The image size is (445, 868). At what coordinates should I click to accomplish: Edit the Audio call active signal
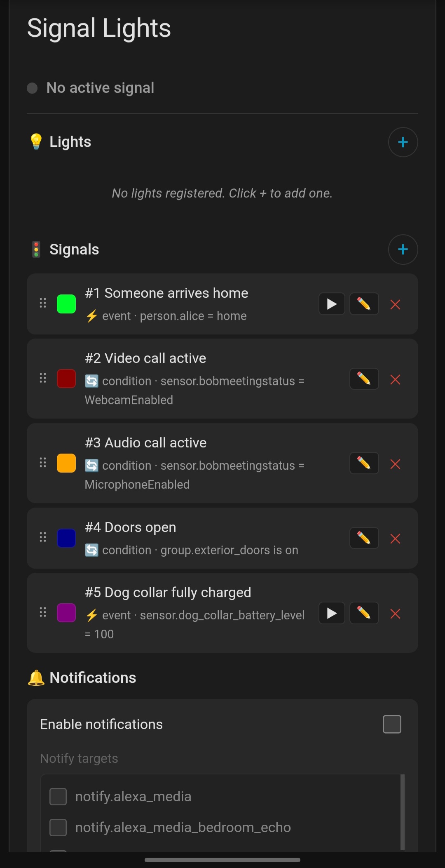click(x=364, y=463)
